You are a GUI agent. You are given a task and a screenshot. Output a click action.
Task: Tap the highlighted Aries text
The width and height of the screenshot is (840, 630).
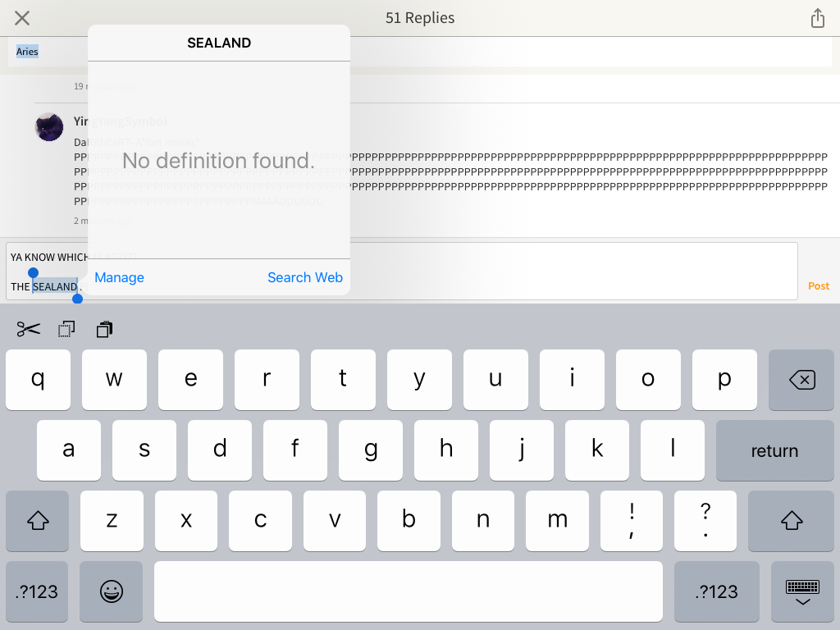click(27, 52)
